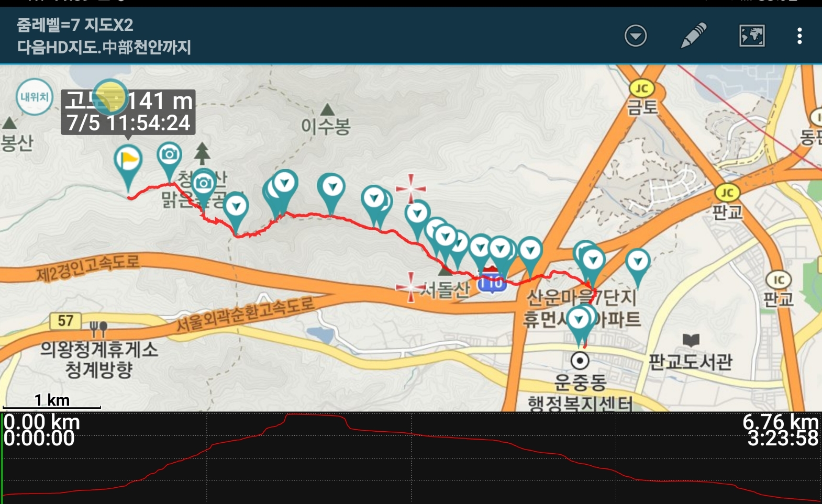Tap the yellow touch cursor circle on the altitude label

coord(110,97)
